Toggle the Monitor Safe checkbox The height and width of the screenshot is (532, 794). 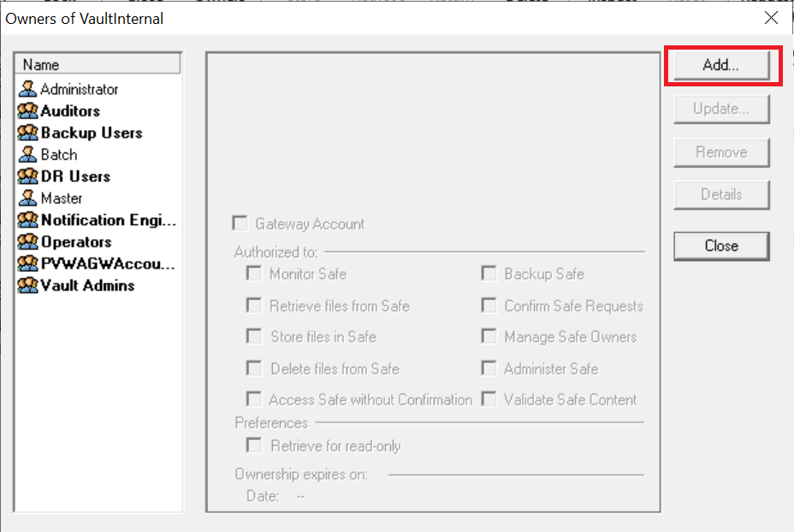(x=254, y=274)
